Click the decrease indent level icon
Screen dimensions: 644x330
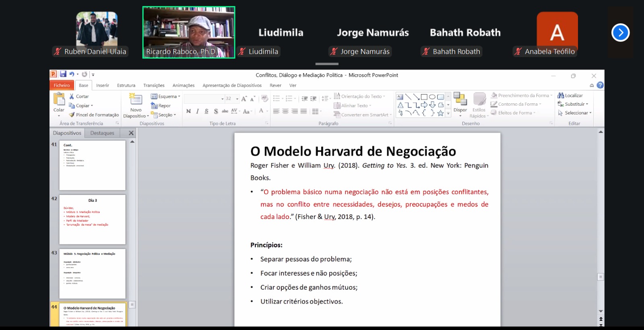[305, 98]
